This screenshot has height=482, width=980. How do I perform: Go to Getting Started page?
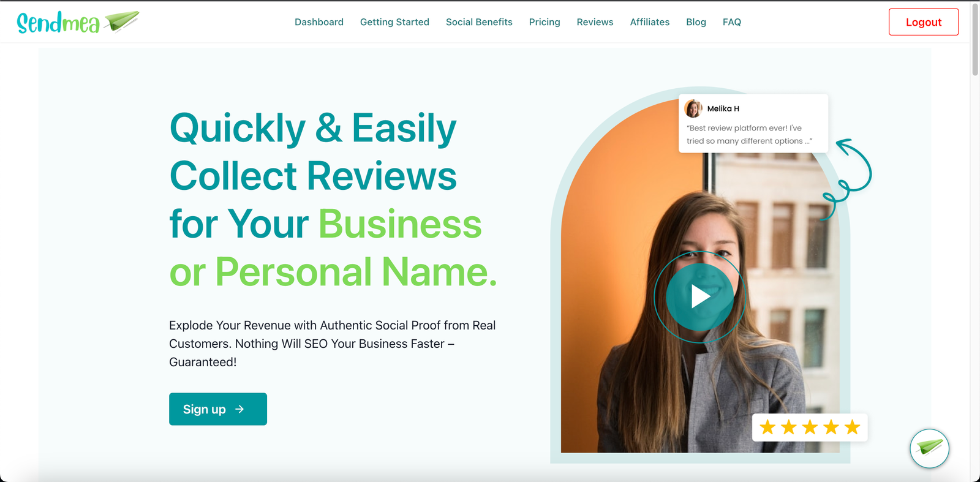pyautogui.click(x=394, y=22)
